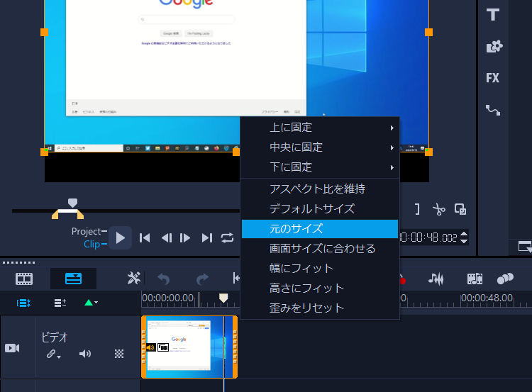Viewport: 532px width, 392px height.
Task: Open the Overlay/Graphics library panel
Action: point(494,46)
